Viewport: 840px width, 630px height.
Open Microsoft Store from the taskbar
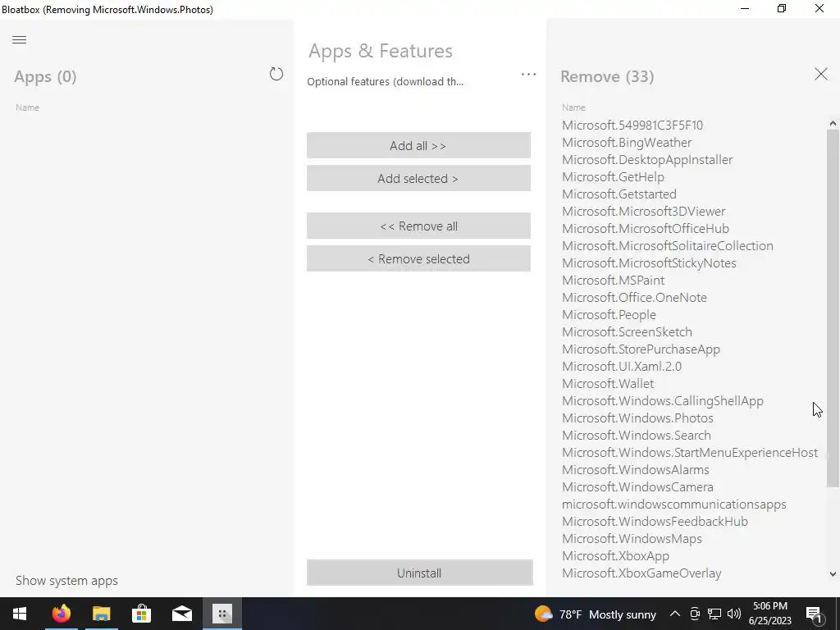point(141,614)
